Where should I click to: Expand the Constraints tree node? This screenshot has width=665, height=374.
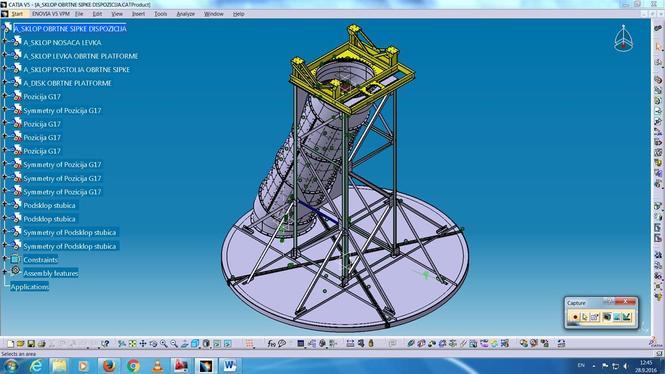pyautogui.click(x=5, y=259)
